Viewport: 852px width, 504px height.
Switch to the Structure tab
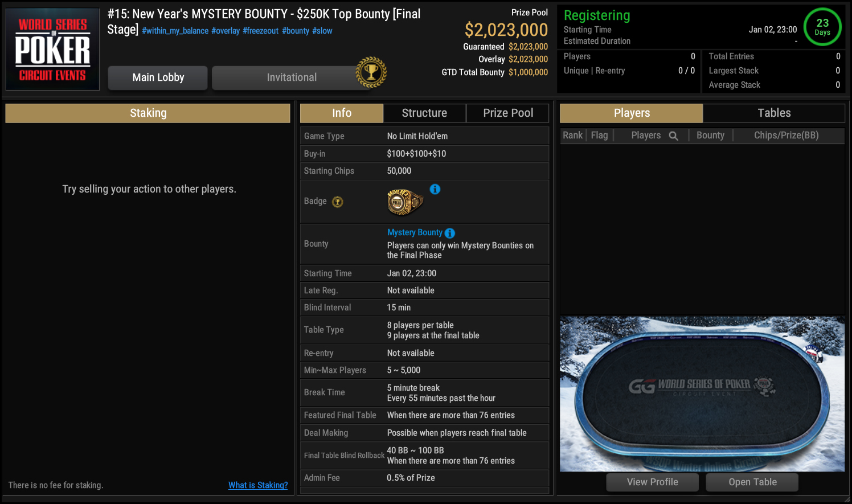point(424,113)
